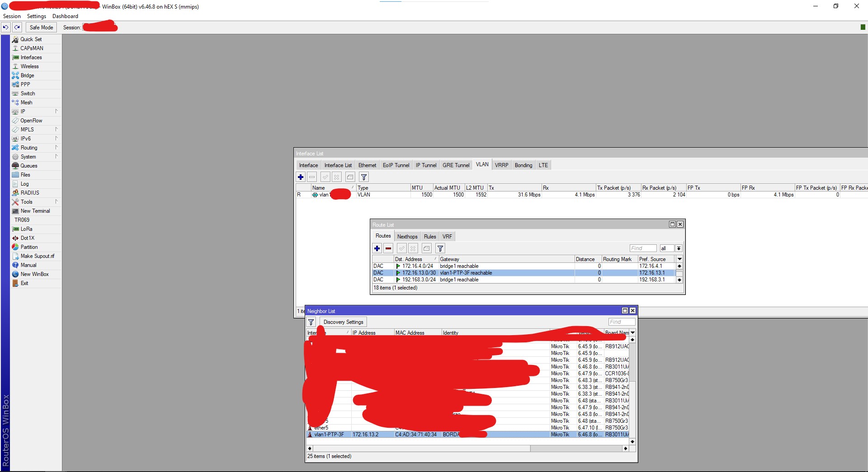Click the Undo arrow in the top toolbar
The height and width of the screenshot is (472, 868).
point(5,28)
